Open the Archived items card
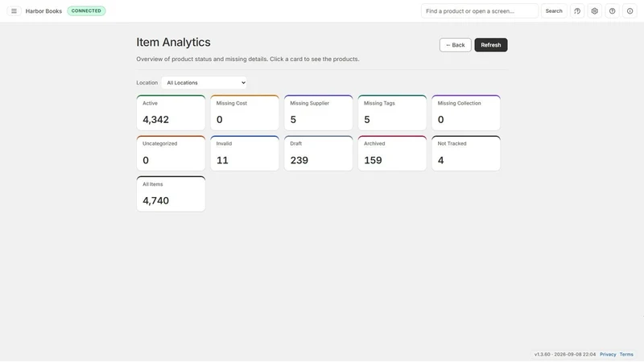Viewport: 644px width, 362px height. pyautogui.click(x=392, y=153)
